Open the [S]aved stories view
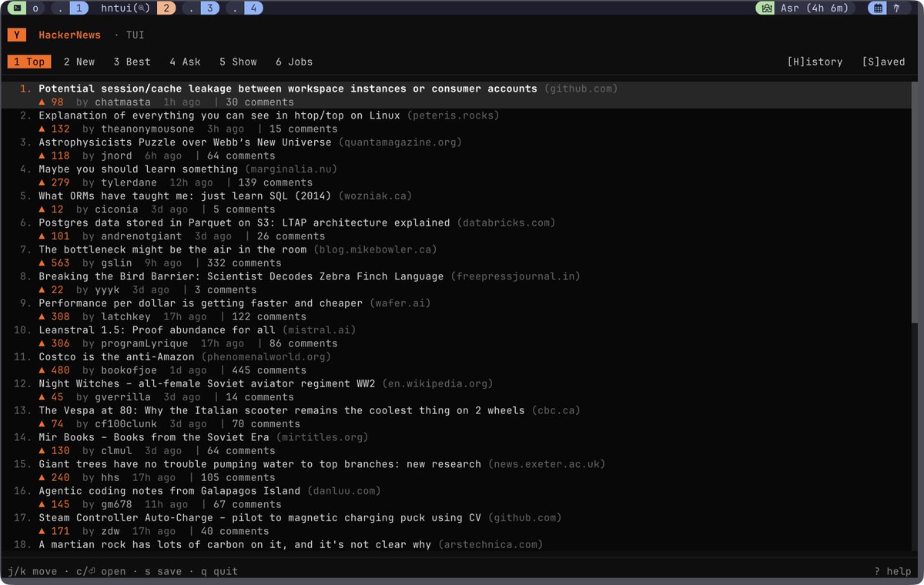The width and height of the screenshot is (924, 585). [883, 62]
